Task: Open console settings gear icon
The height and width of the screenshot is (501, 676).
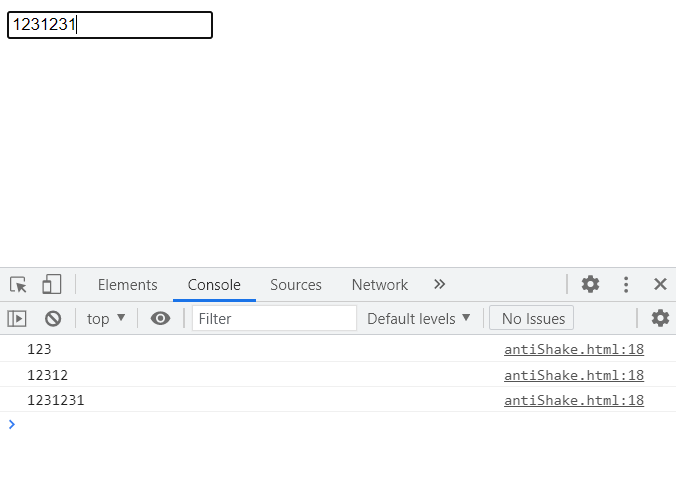Action: click(660, 318)
